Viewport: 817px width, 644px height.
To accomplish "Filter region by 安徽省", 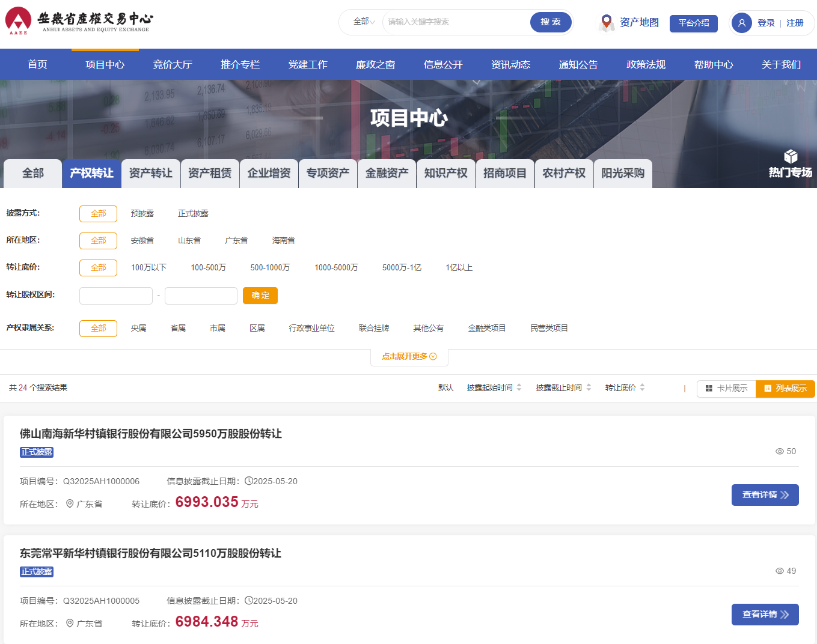I will 142,240.
